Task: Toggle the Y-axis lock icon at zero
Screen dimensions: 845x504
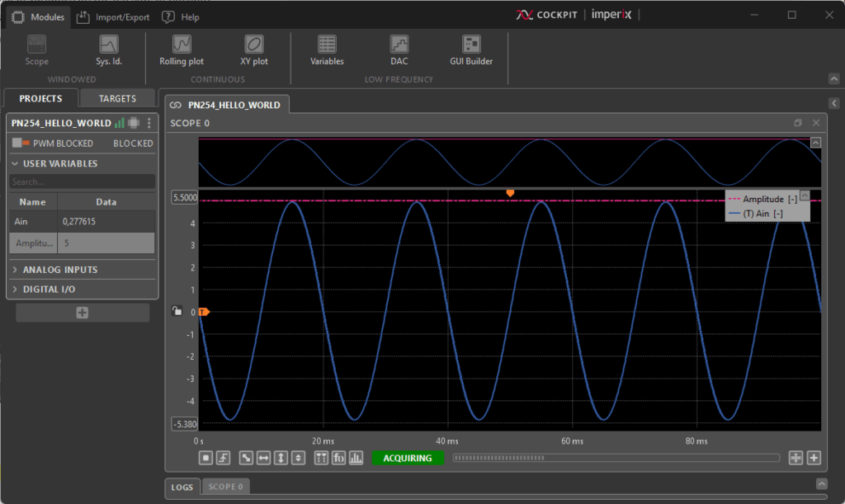Action: (177, 312)
